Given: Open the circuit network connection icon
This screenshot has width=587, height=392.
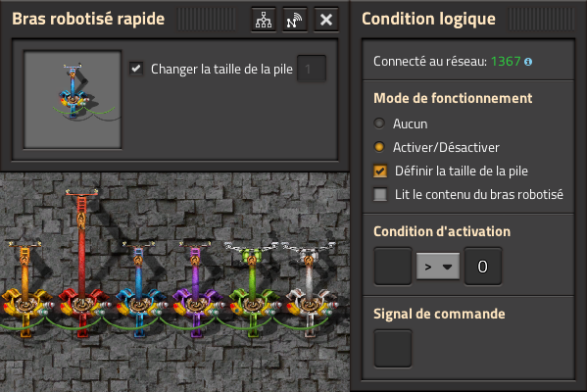Looking at the screenshot, I should pos(264,20).
